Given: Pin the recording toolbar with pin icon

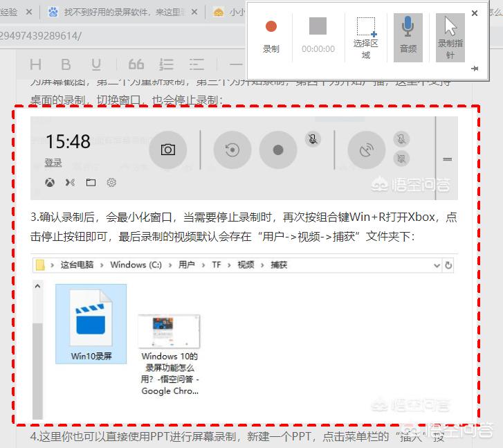Looking at the screenshot, I should coord(475,69).
